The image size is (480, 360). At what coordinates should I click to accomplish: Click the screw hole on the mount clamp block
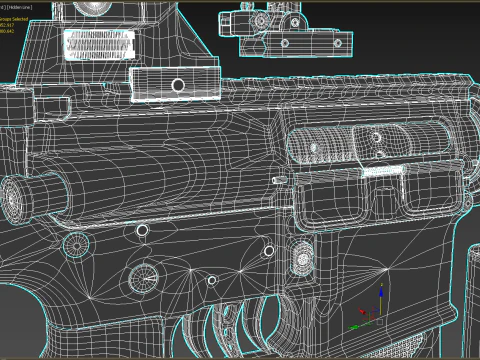point(178,85)
